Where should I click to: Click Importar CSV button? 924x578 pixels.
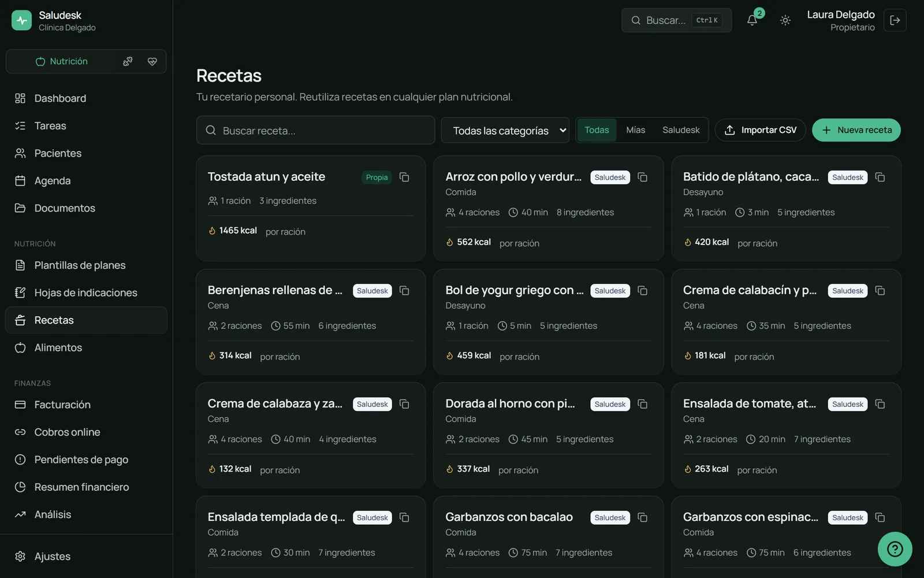pyautogui.click(x=760, y=130)
